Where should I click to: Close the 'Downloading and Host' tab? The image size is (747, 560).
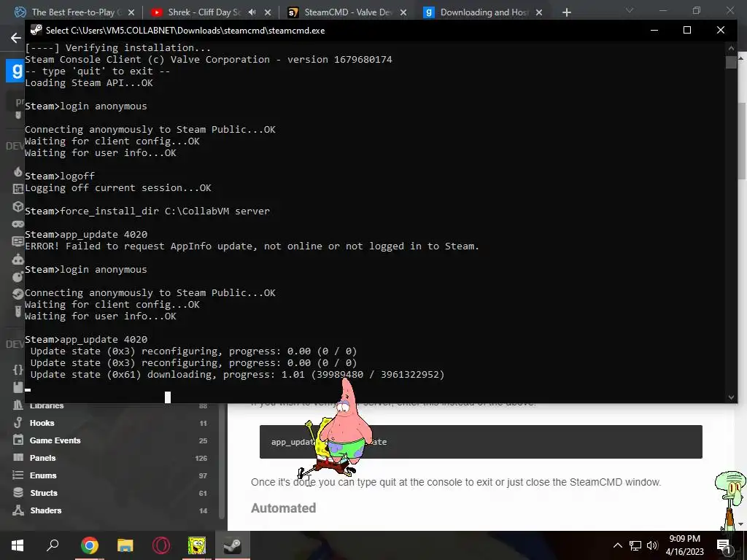point(539,12)
